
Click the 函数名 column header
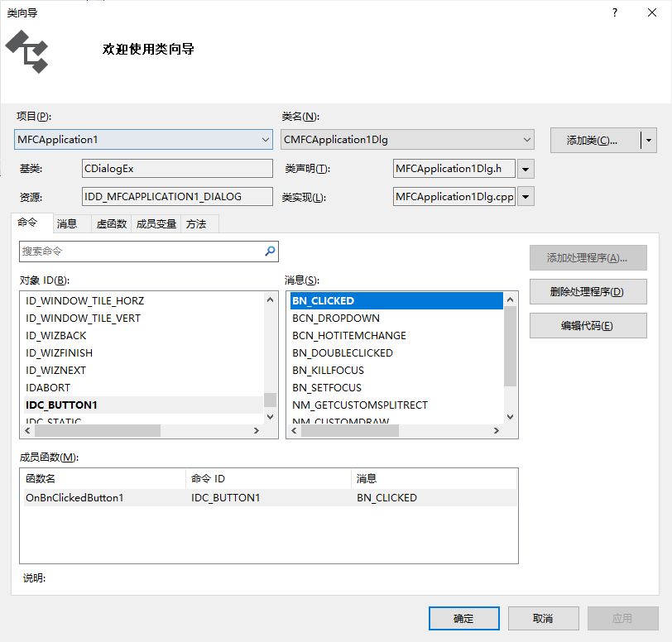click(x=104, y=479)
